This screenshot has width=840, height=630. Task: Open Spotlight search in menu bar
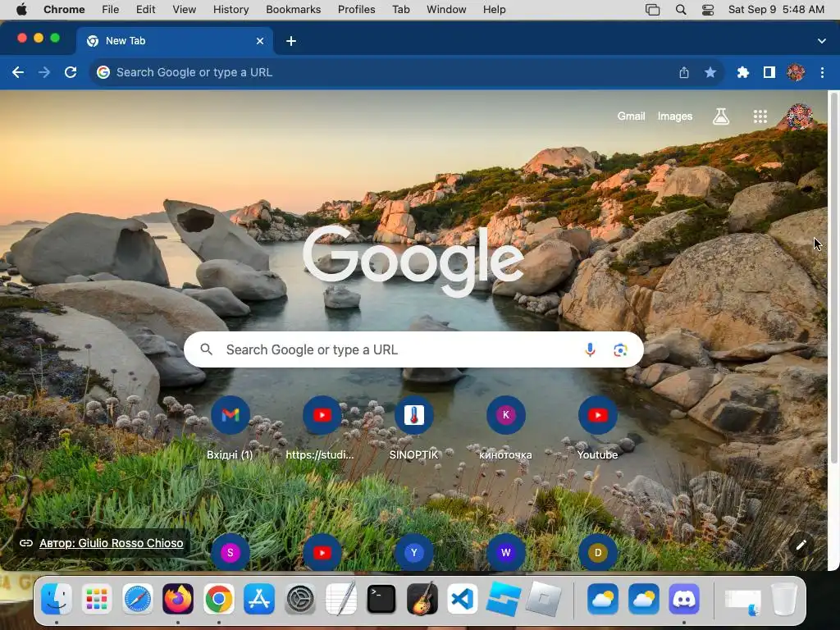pos(680,10)
